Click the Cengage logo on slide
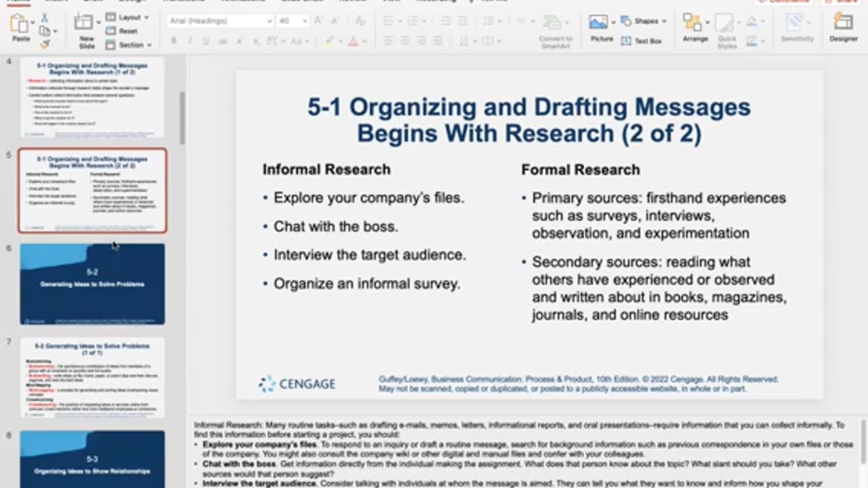 click(297, 384)
